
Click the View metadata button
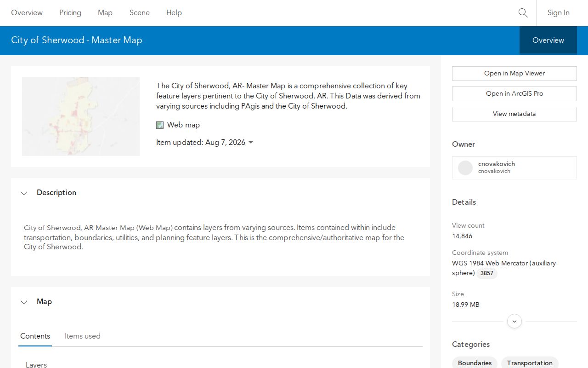tap(514, 114)
